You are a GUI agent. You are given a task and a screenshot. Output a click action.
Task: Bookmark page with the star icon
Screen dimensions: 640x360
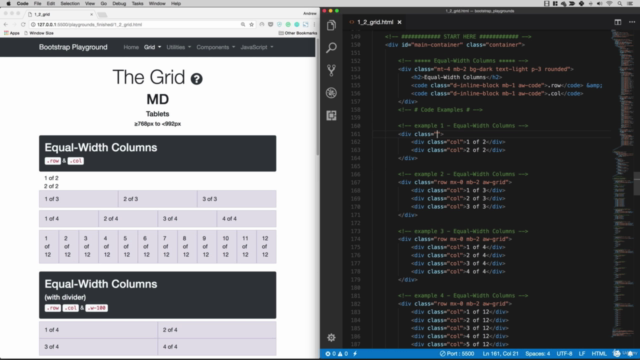click(251, 24)
